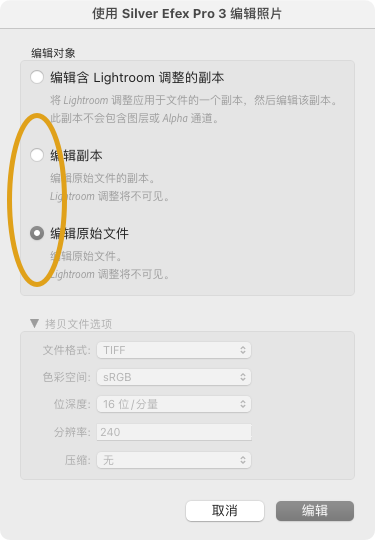
Task: Click the dialog title 使用 Silver Efex Pro 3 编辑照片
Action: [187, 14]
